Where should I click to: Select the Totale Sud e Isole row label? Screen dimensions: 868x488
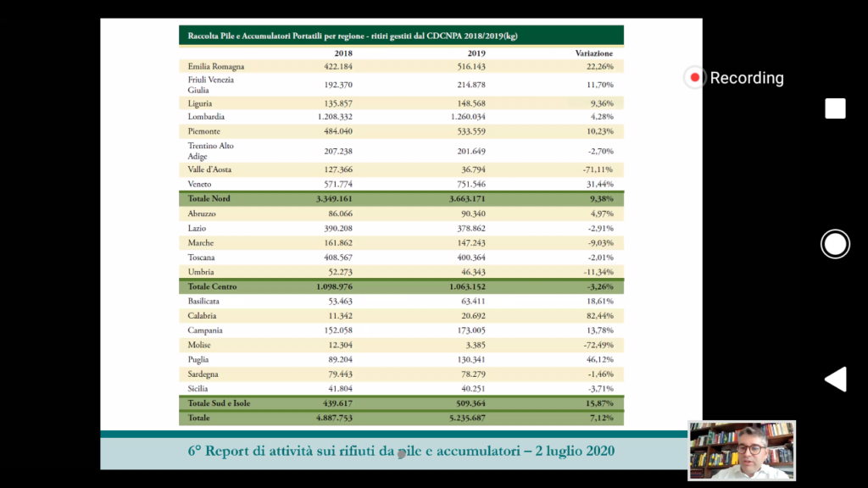pos(220,402)
